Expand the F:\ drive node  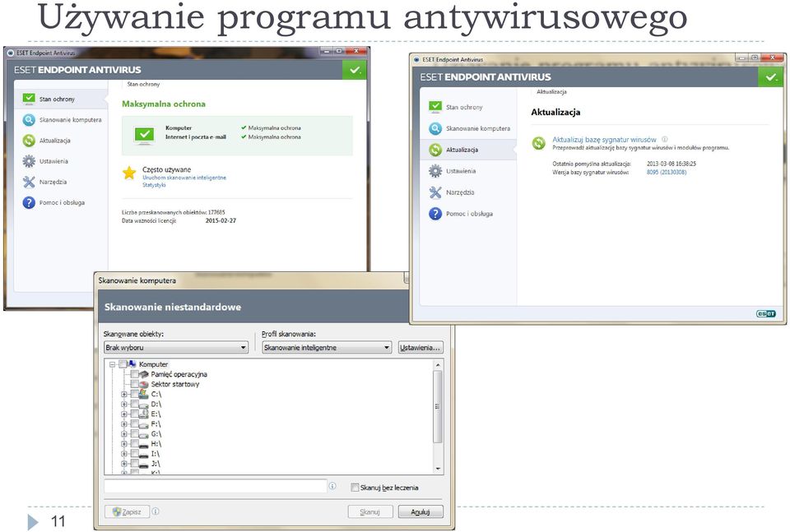click(124, 423)
